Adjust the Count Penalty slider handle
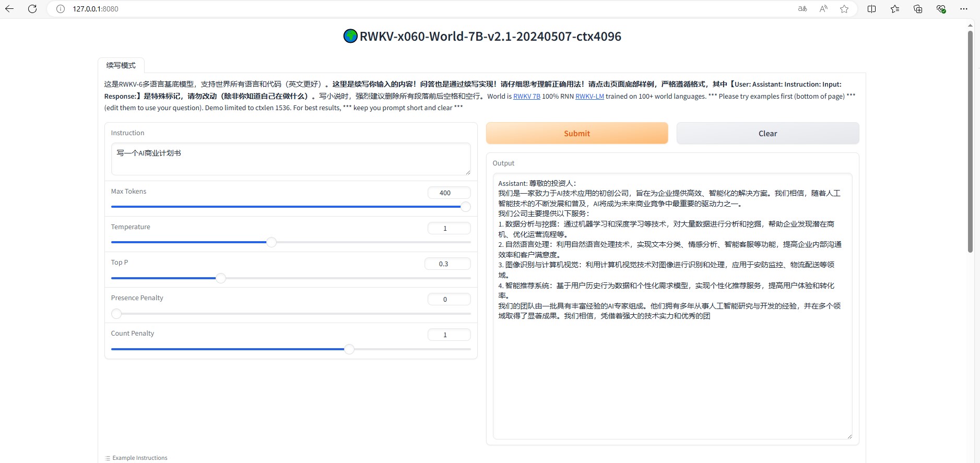The image size is (980, 463). pyautogui.click(x=349, y=349)
